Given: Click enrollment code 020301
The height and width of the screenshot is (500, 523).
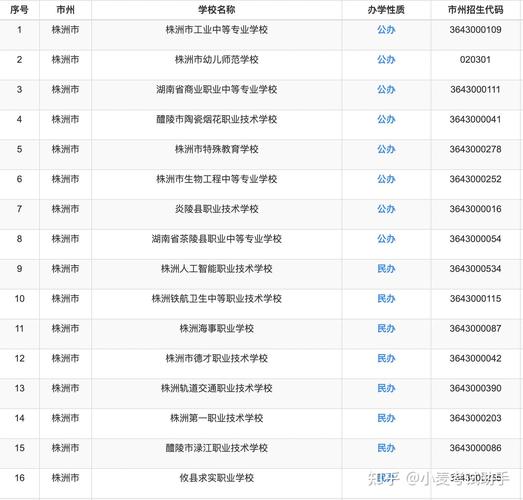Looking at the screenshot, I should pos(475,60).
